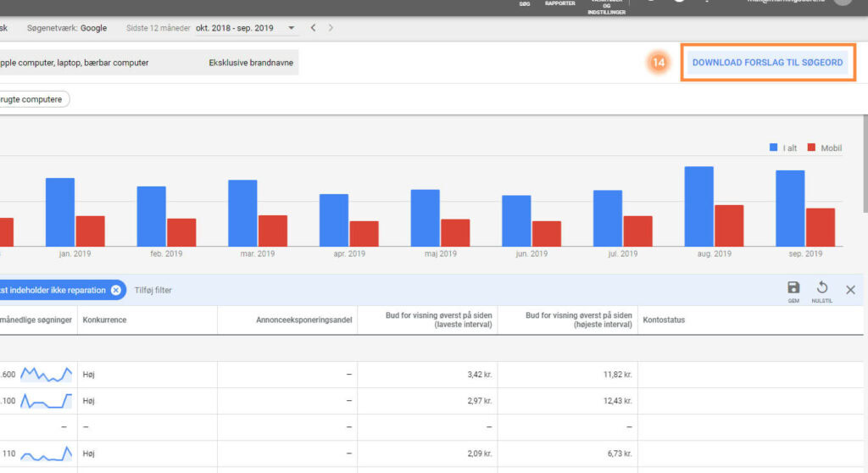Go to next date period arrow
The width and height of the screenshot is (868, 473).
(x=331, y=28)
